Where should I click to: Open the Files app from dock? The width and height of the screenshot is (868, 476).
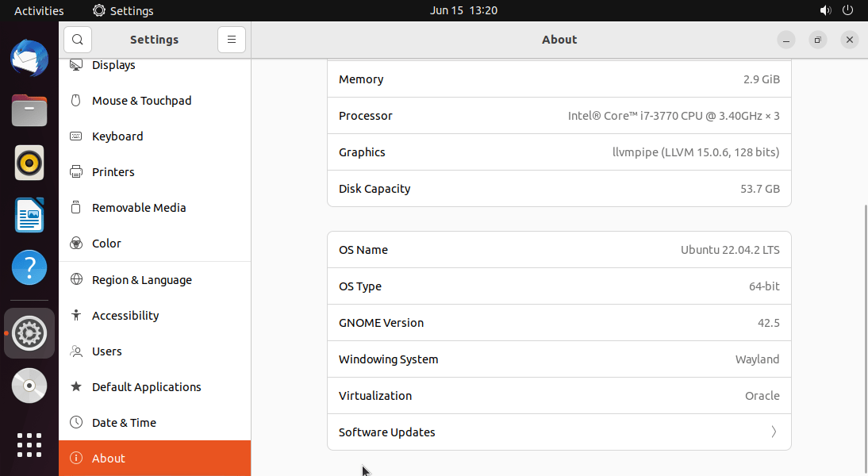pyautogui.click(x=29, y=110)
